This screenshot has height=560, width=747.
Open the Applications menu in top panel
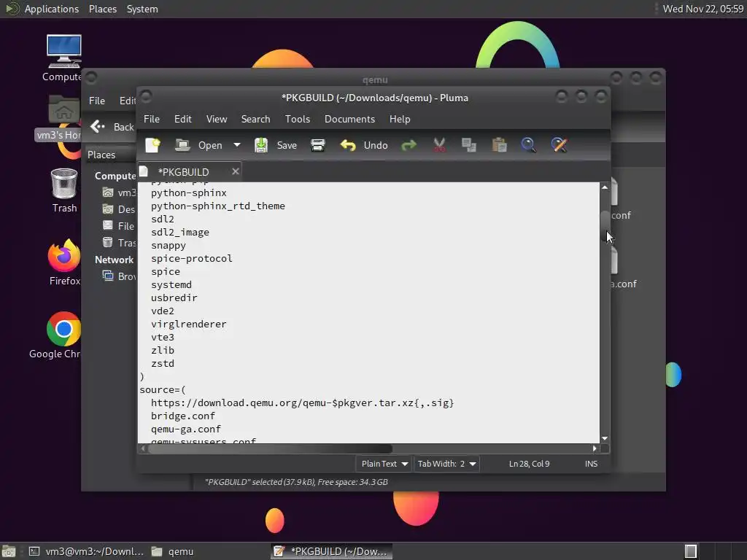tap(43, 9)
